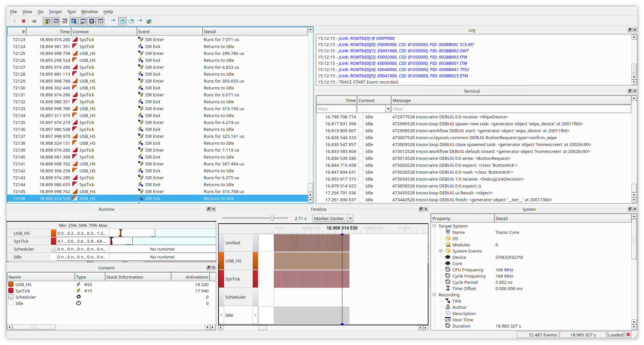Image resolution: width=644 pixels, height=345 pixels.
Task: Expand the System Events tree node
Action: coord(441,251)
